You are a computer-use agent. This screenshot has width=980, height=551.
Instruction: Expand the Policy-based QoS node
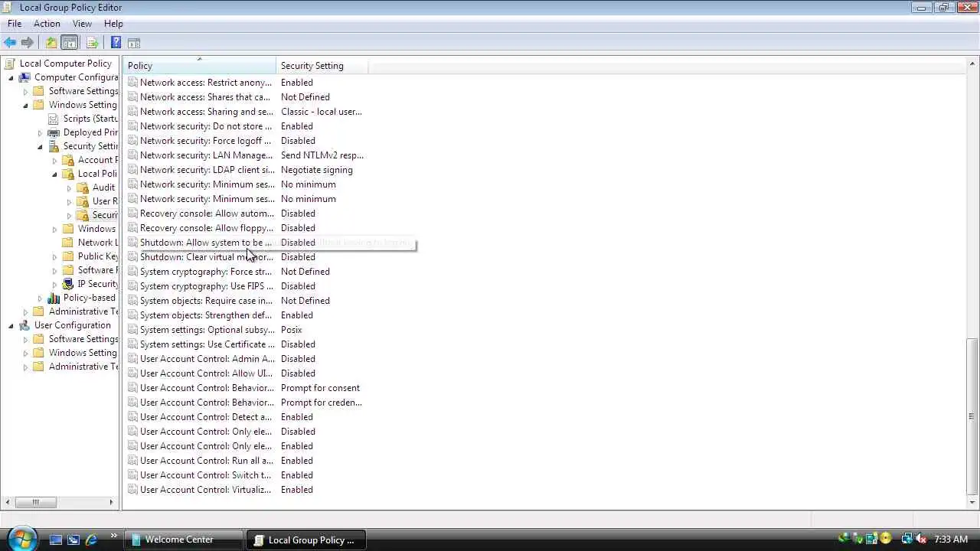tap(40, 298)
